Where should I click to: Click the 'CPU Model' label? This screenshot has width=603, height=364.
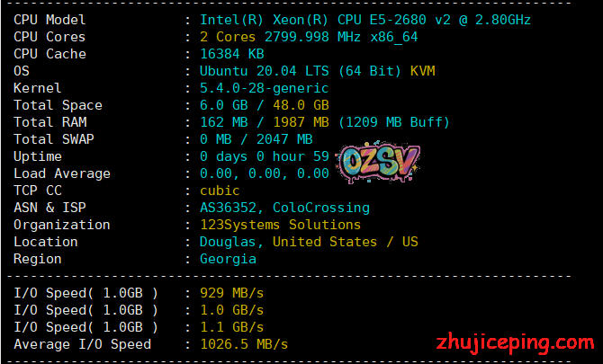click(49, 20)
